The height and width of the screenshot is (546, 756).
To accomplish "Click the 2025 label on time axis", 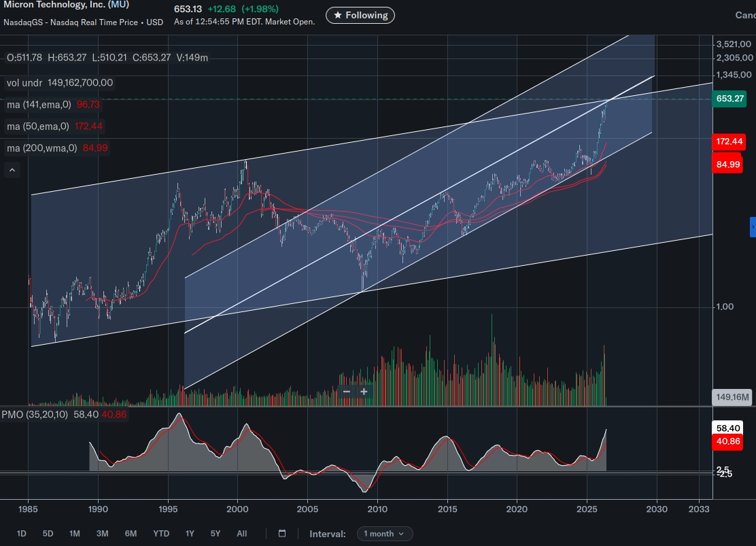I will tap(587, 509).
